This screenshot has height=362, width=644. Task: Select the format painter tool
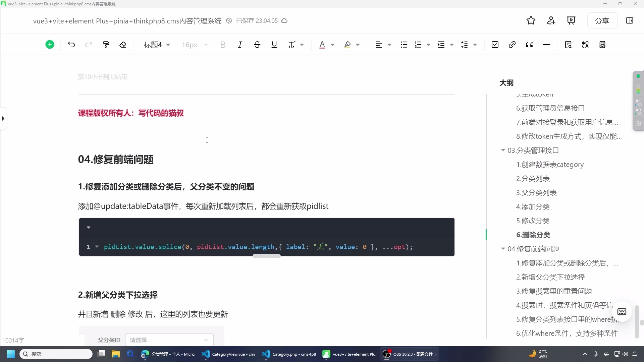click(x=106, y=45)
